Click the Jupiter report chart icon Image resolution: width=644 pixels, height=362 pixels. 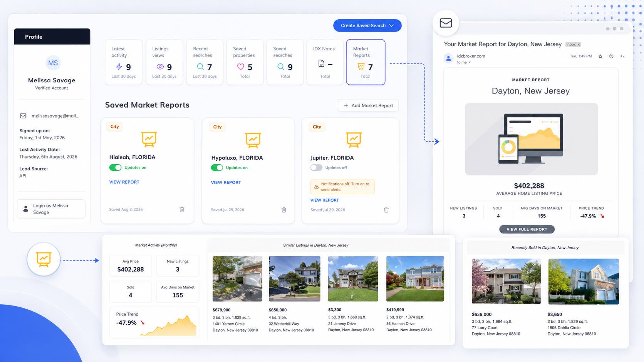click(354, 140)
